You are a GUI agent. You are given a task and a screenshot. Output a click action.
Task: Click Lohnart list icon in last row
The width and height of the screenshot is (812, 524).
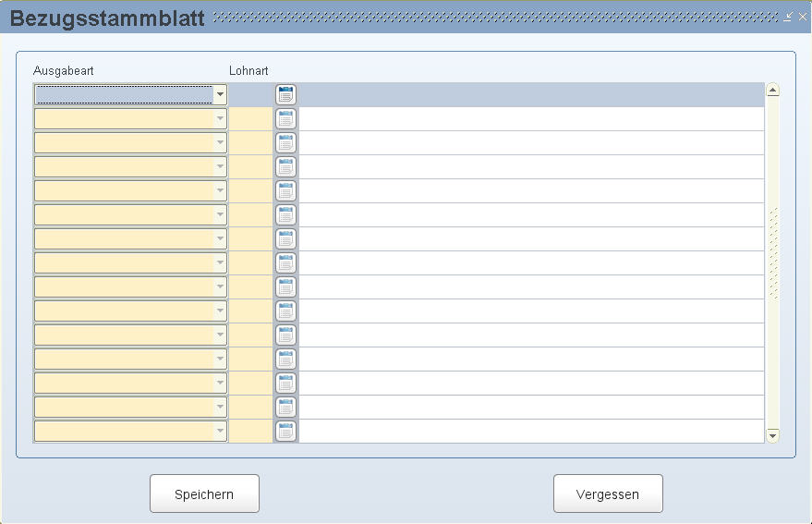pyautogui.click(x=285, y=432)
